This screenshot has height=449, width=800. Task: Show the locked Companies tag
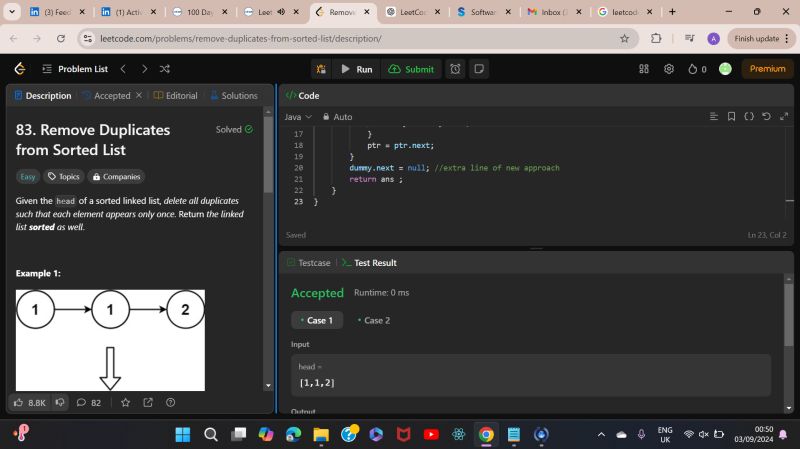pyautogui.click(x=116, y=177)
